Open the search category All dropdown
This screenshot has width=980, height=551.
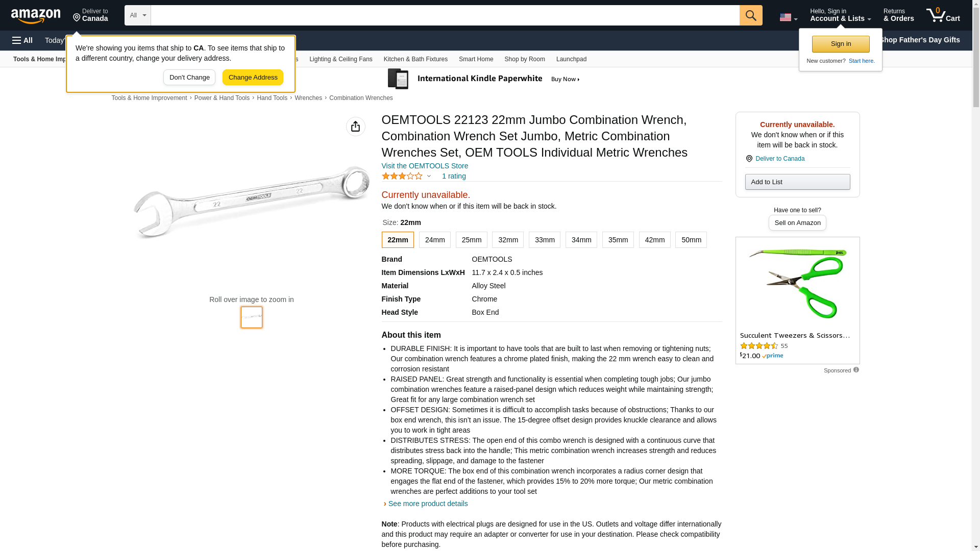[137, 15]
